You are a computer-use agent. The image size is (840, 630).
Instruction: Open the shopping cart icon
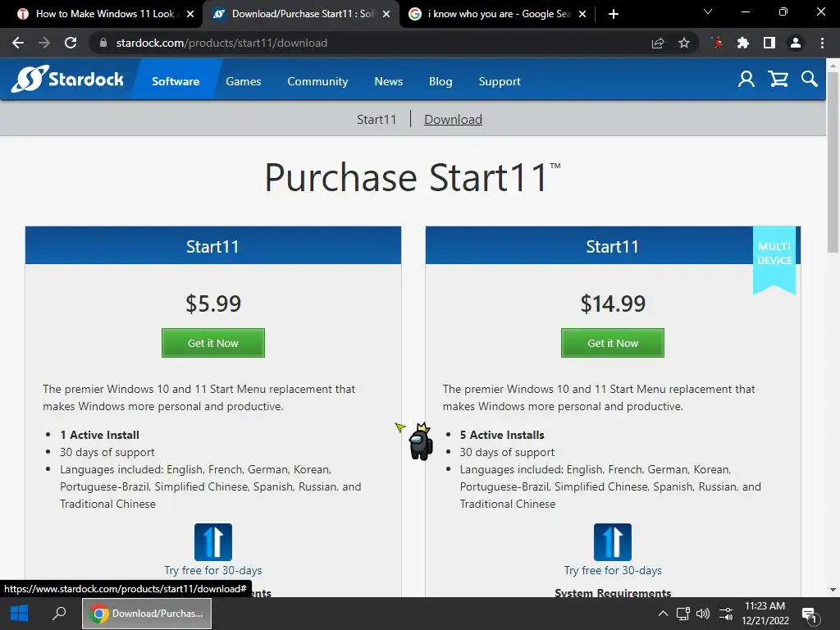778,80
